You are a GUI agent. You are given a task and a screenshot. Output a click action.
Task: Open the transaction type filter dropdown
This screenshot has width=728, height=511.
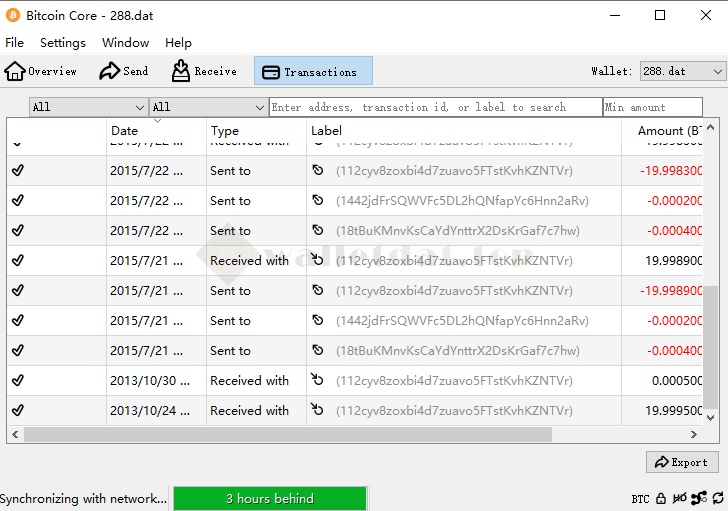tap(208, 107)
